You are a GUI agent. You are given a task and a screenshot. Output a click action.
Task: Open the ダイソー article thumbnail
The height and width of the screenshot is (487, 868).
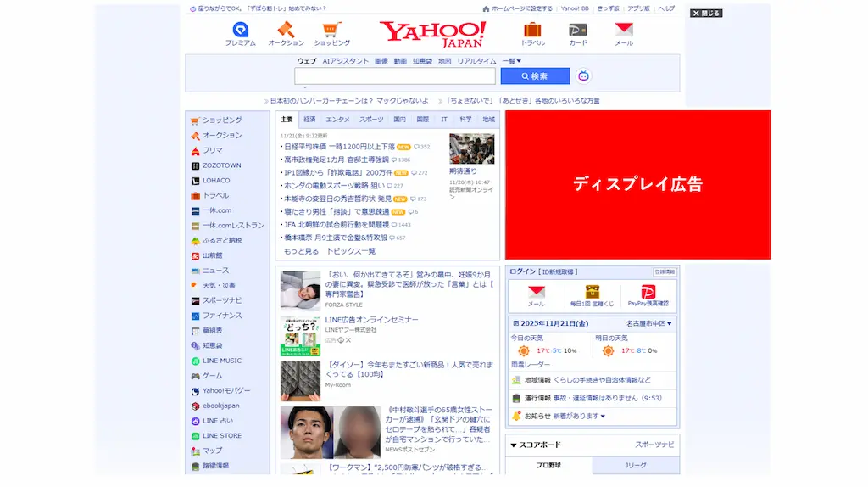click(x=301, y=381)
